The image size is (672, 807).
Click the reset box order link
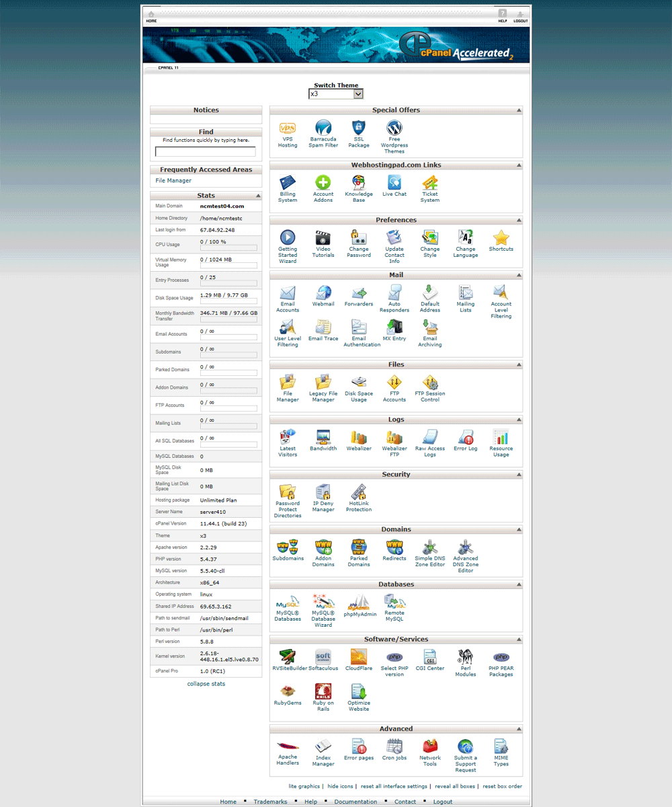coord(502,786)
